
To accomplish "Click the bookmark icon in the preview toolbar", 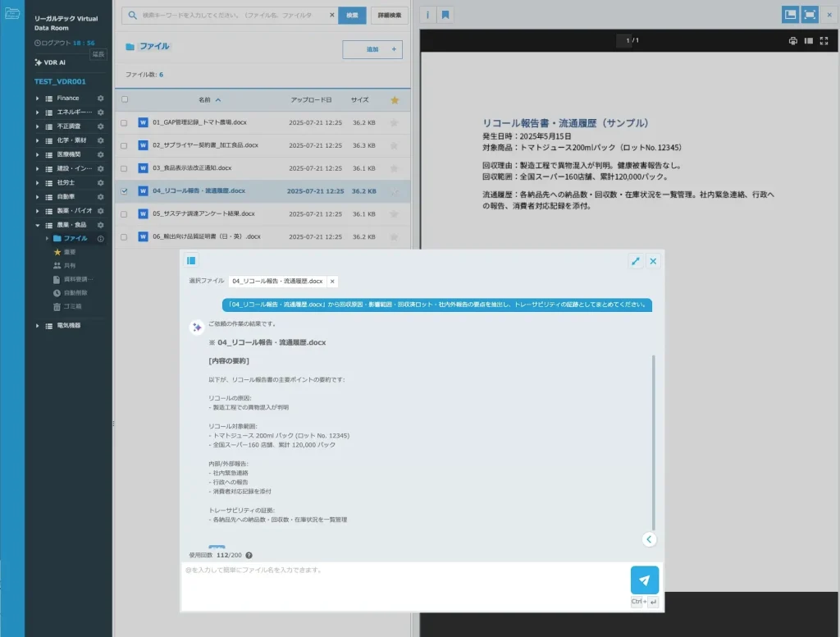I will pos(445,15).
